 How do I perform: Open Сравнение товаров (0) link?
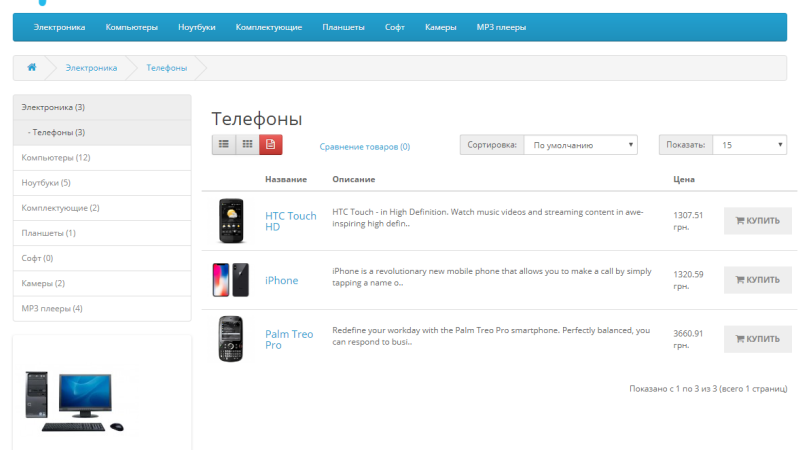[x=365, y=146]
